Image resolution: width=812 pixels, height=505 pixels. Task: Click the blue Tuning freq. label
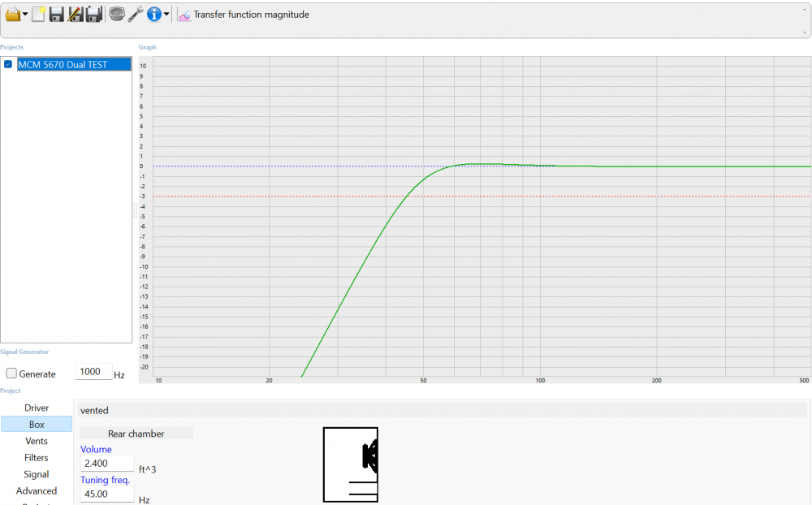tap(105, 480)
